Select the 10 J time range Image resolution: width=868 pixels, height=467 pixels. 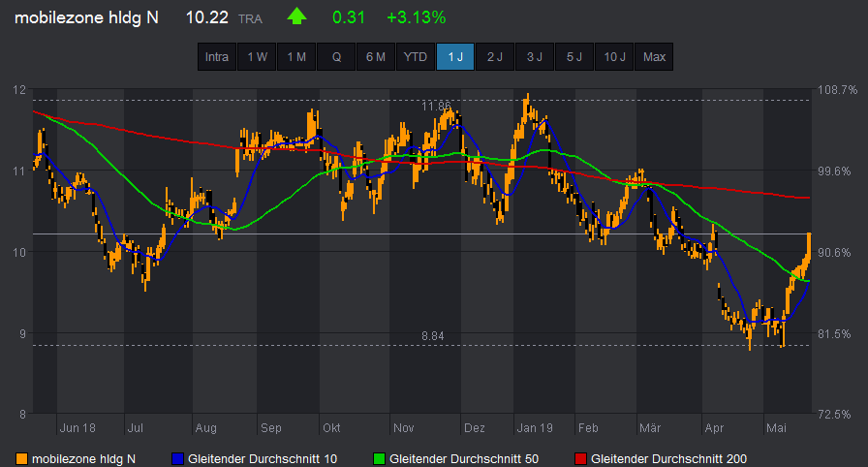(x=614, y=57)
